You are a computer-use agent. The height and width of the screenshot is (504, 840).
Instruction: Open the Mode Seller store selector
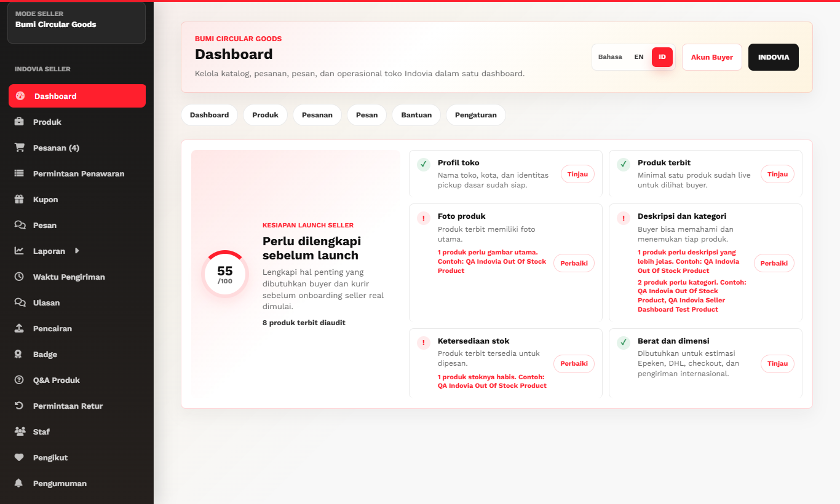[76, 23]
